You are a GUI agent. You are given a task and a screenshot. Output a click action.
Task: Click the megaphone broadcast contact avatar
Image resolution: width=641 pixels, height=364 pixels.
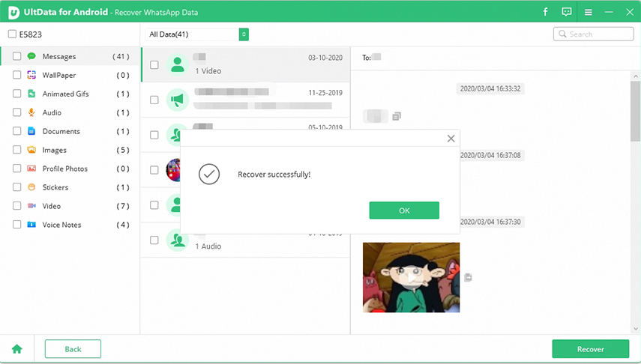(177, 100)
